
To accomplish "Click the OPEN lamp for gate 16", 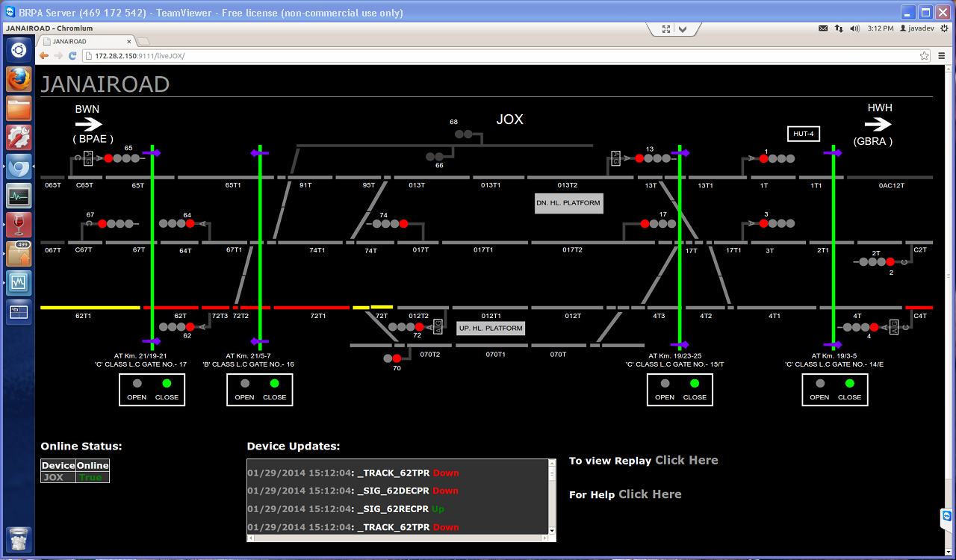I will point(245,384).
